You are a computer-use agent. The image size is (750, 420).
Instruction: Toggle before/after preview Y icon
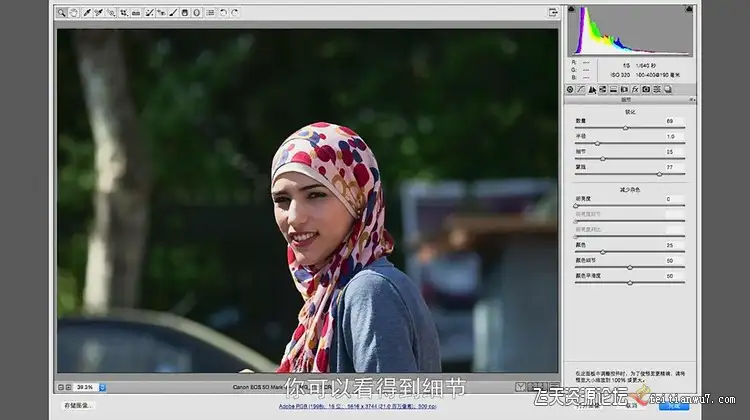[x=520, y=387]
